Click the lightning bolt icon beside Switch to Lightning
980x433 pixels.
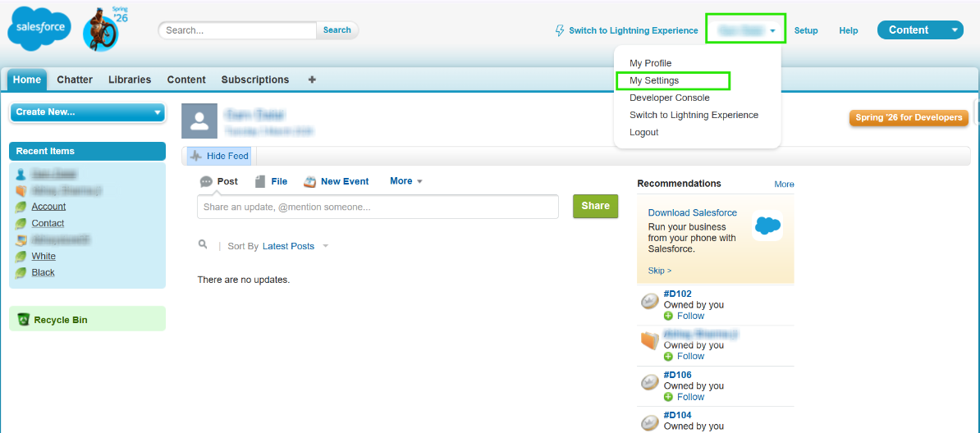click(560, 30)
